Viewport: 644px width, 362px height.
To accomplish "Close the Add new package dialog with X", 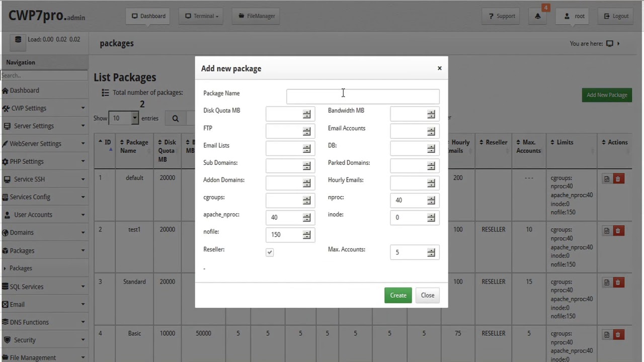I will [439, 68].
